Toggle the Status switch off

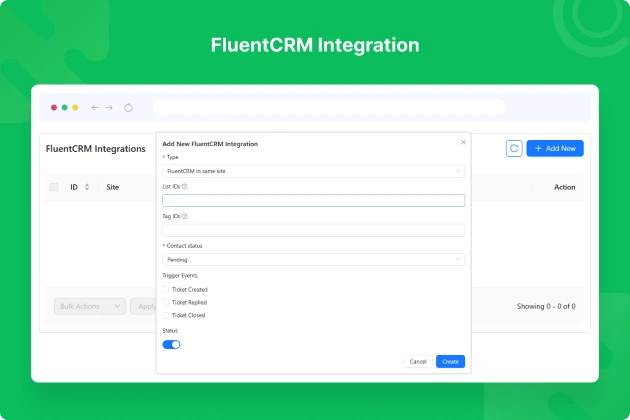click(171, 344)
